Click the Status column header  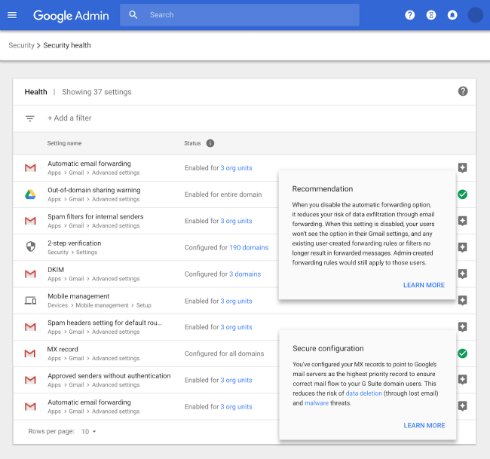(193, 143)
